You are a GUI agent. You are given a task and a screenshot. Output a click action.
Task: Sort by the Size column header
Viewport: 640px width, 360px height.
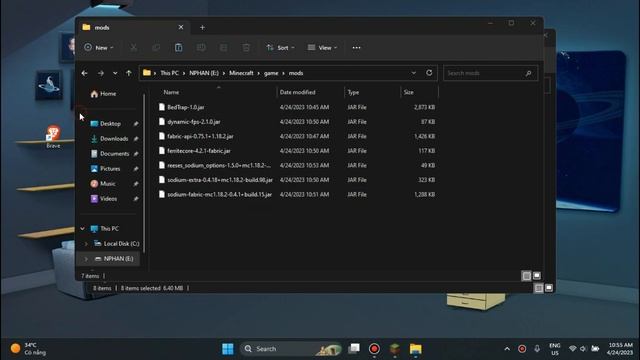click(x=409, y=92)
